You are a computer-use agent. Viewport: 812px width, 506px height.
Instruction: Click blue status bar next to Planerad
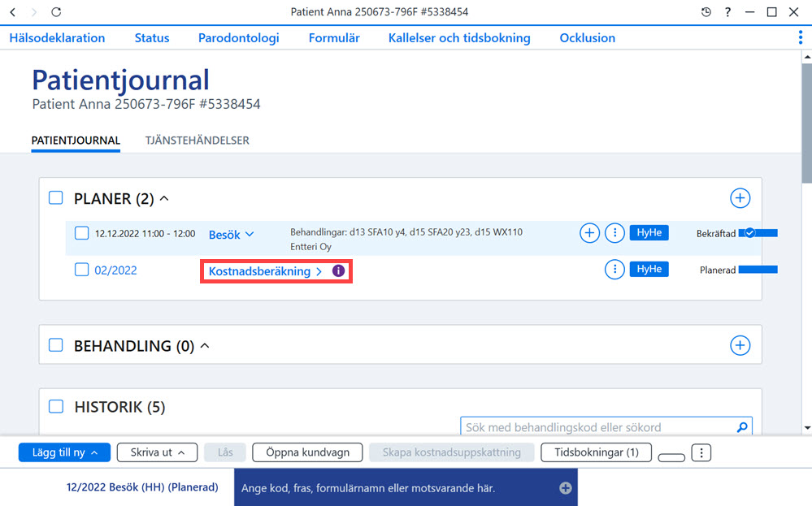click(x=758, y=269)
